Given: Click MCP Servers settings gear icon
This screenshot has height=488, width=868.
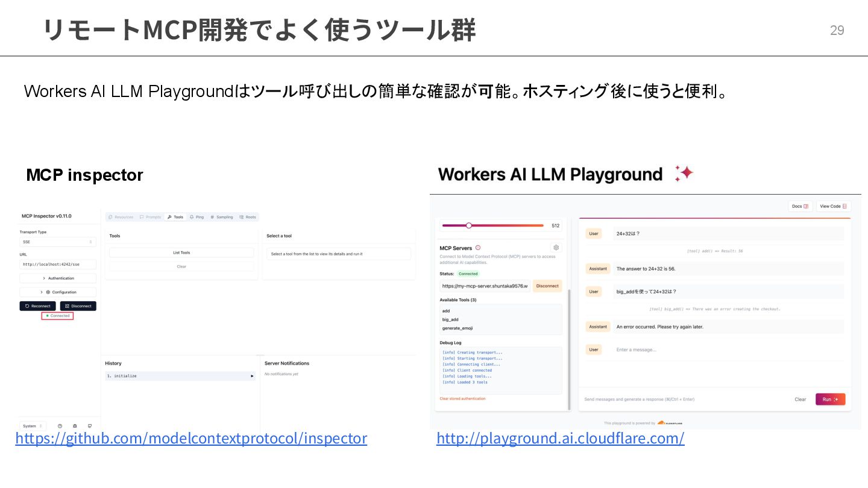Looking at the screenshot, I should pos(556,248).
